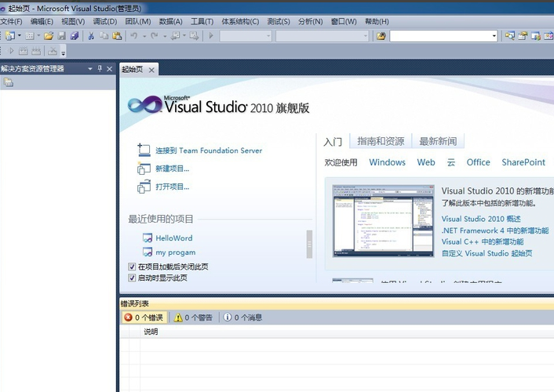
Task: Switch to the 指南和资源 tab
Action: pos(381,141)
